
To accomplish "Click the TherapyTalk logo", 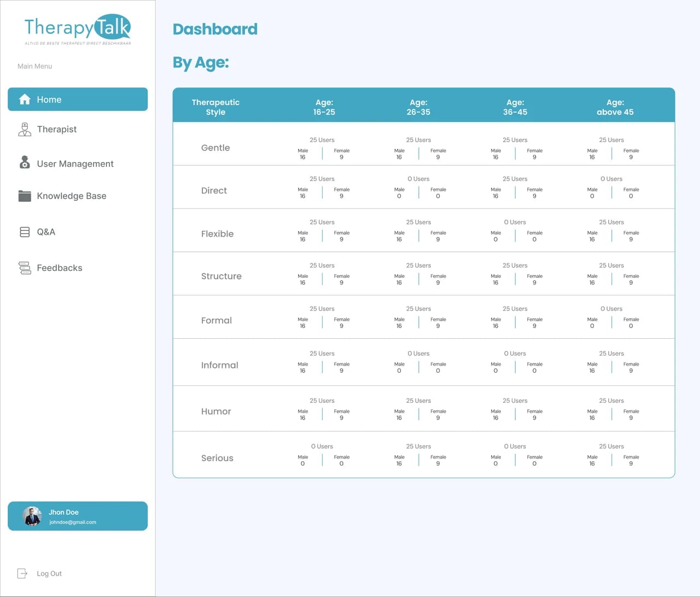I will coord(78,30).
